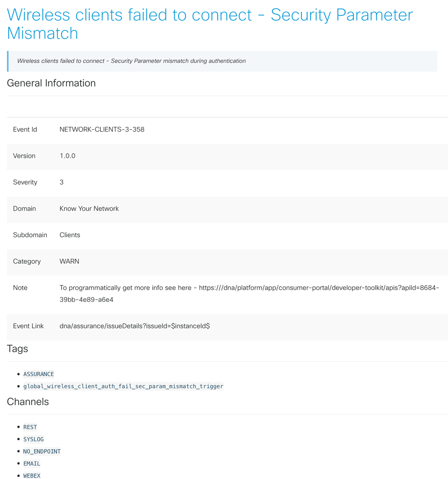Click the Channels section heading
The image size is (448, 479).
[x=28, y=402]
